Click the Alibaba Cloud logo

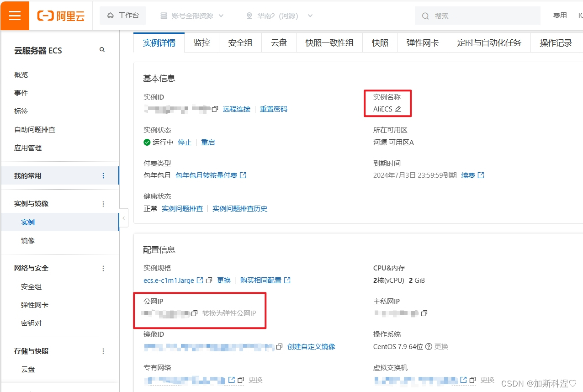pos(61,16)
